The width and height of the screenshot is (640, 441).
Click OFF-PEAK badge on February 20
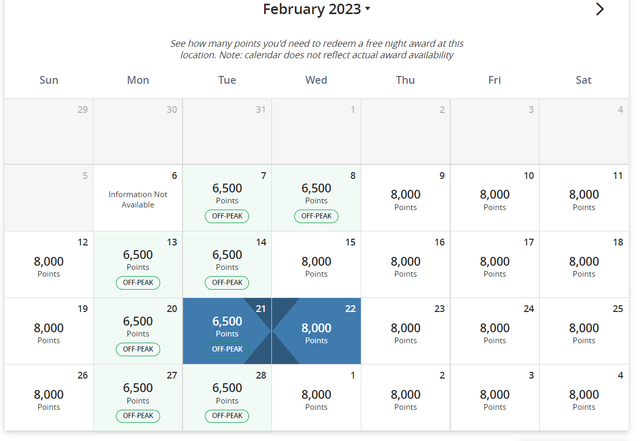pos(138,349)
